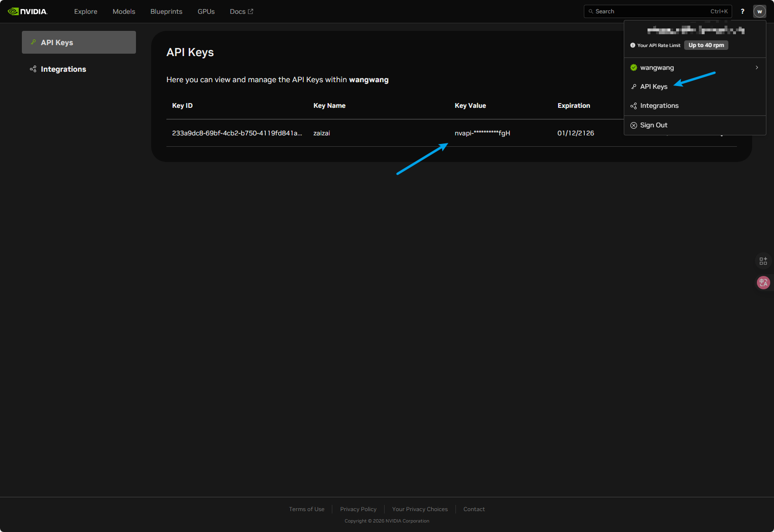Expand the wangwang organization chevron

click(756, 67)
